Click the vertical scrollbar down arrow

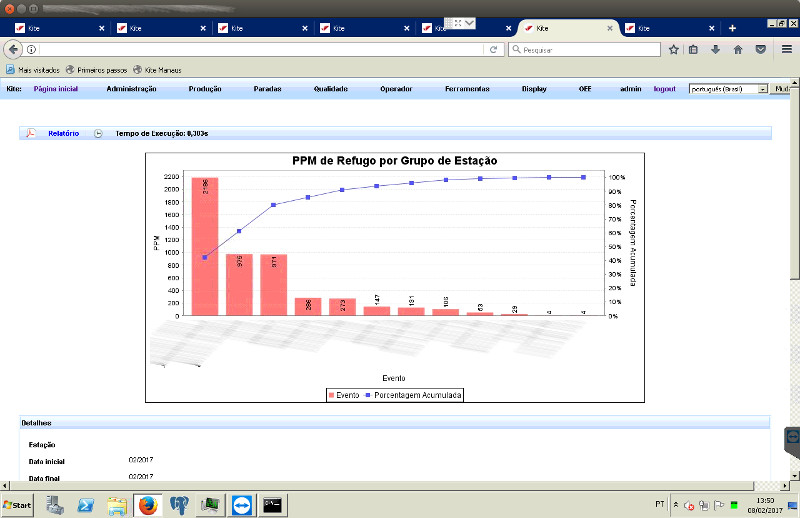(795, 476)
